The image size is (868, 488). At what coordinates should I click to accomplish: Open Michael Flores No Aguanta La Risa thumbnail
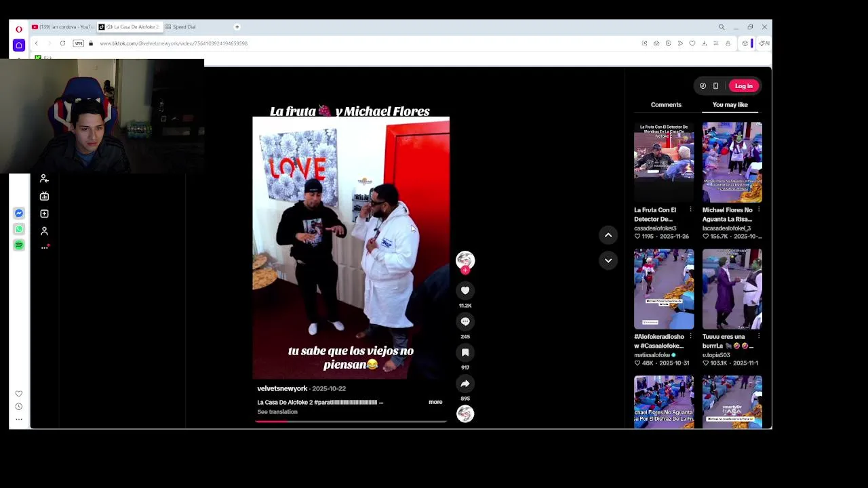coord(732,162)
